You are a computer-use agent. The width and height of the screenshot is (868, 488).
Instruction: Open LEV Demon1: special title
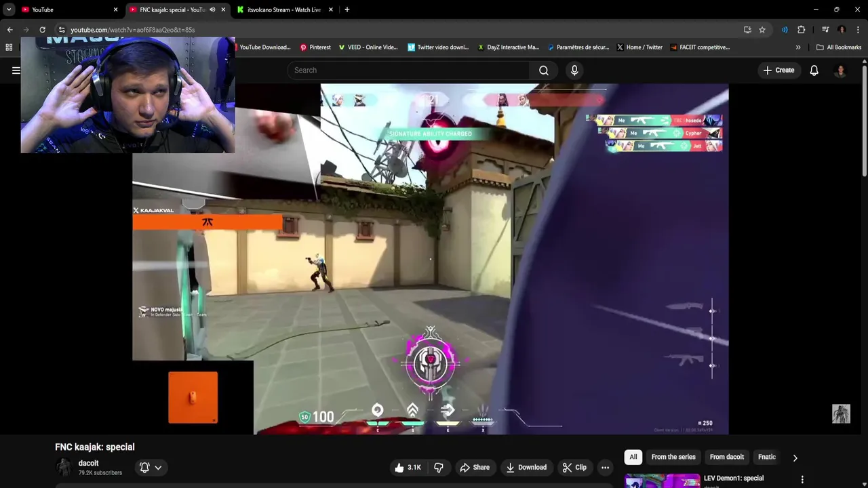click(x=734, y=479)
